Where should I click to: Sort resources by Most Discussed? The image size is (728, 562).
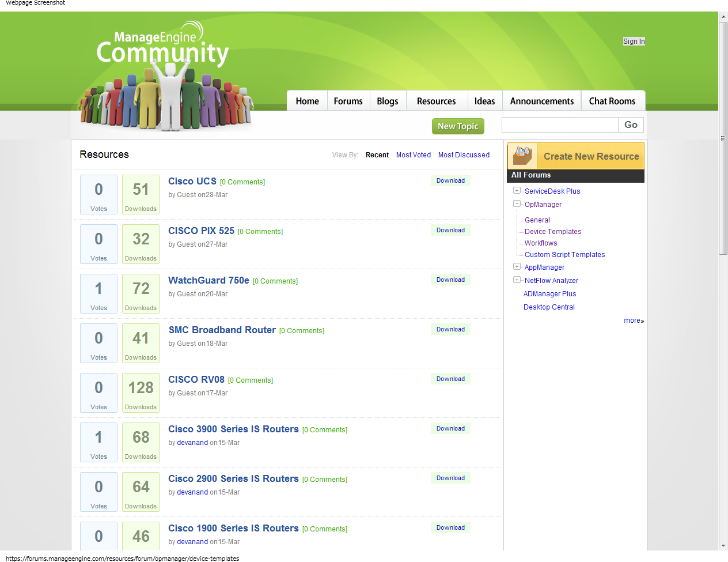click(x=464, y=155)
